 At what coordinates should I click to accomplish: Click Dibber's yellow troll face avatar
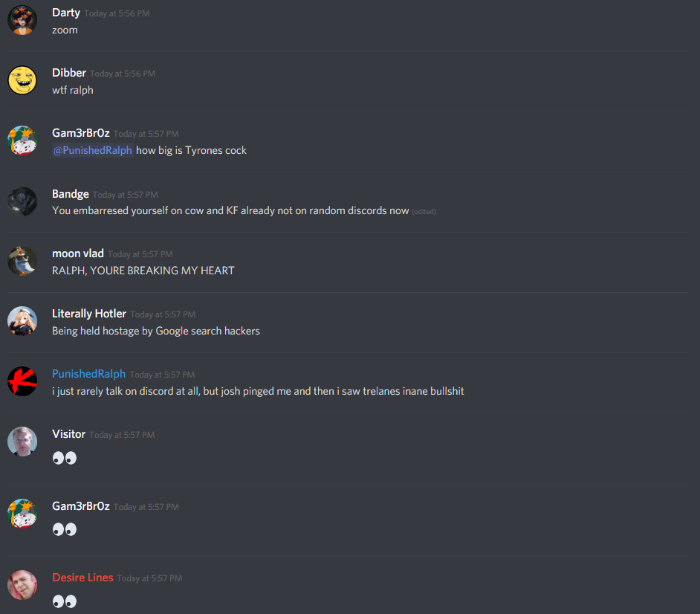click(22, 80)
